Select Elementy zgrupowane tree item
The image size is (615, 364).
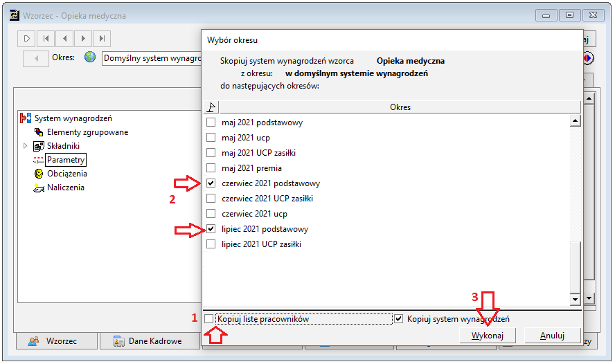[87, 132]
